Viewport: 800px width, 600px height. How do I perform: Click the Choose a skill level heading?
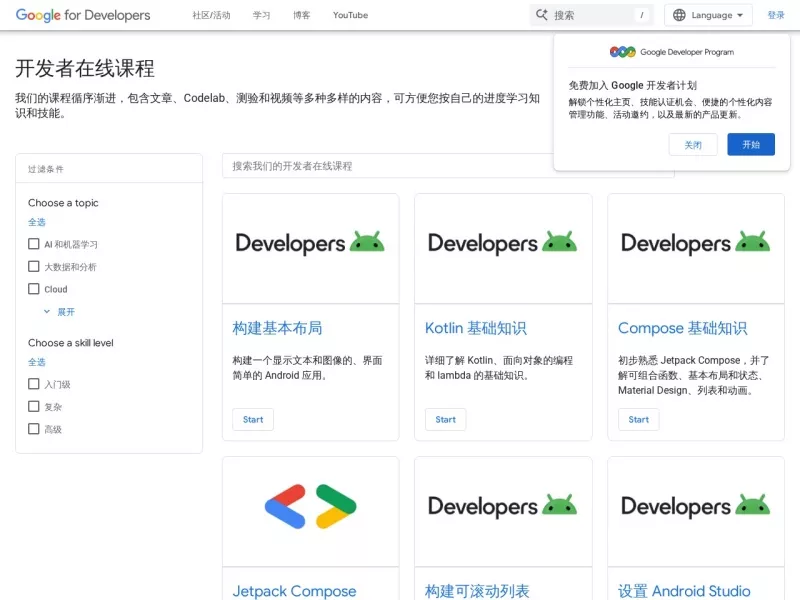[71, 343]
